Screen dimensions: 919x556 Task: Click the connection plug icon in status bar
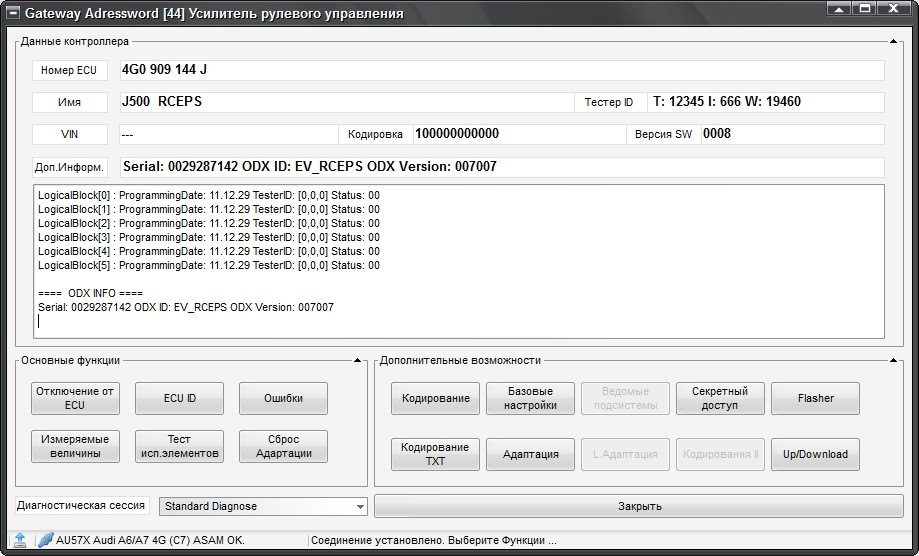[45, 540]
